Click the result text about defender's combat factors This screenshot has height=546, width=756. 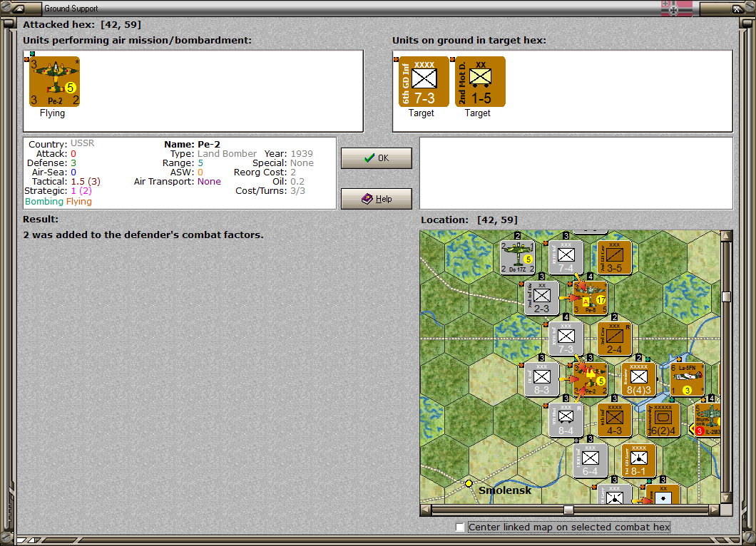[143, 235]
